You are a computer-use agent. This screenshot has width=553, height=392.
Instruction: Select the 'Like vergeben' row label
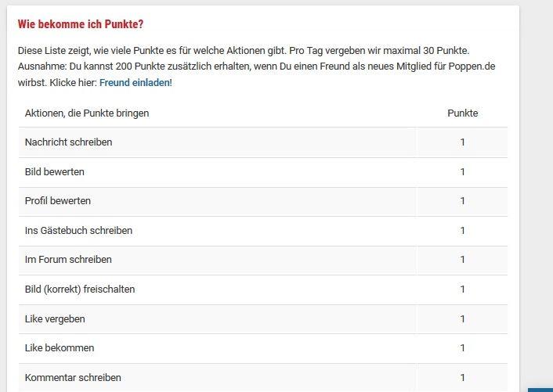tap(55, 318)
